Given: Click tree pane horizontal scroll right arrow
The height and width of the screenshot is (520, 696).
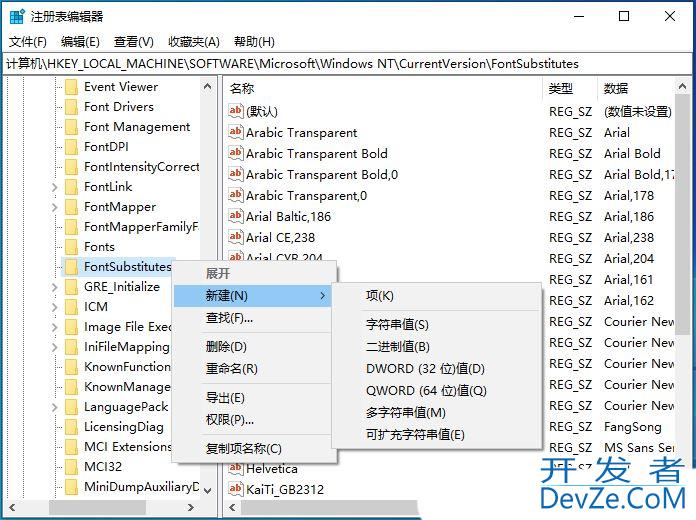Looking at the screenshot, I should pos(190,507).
